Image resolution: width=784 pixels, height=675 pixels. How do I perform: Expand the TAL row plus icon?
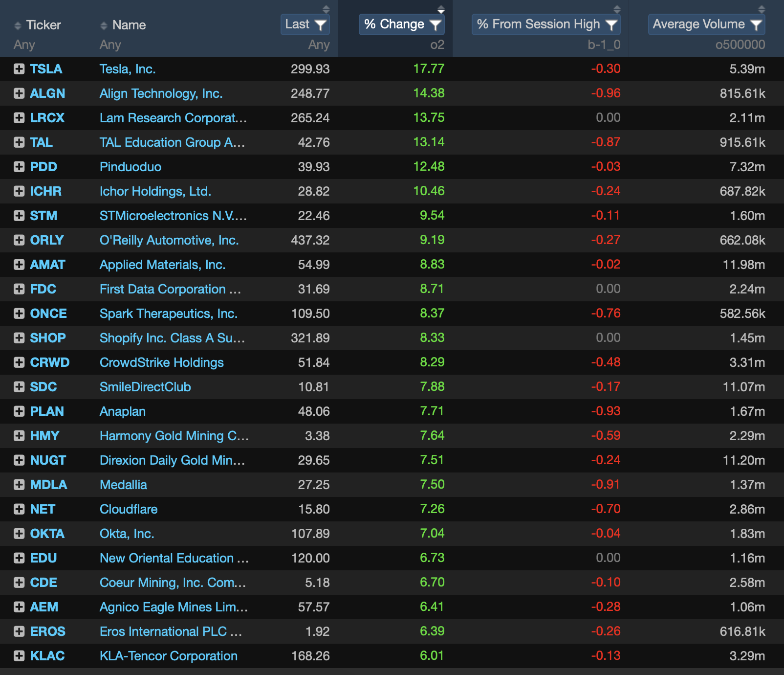19,142
